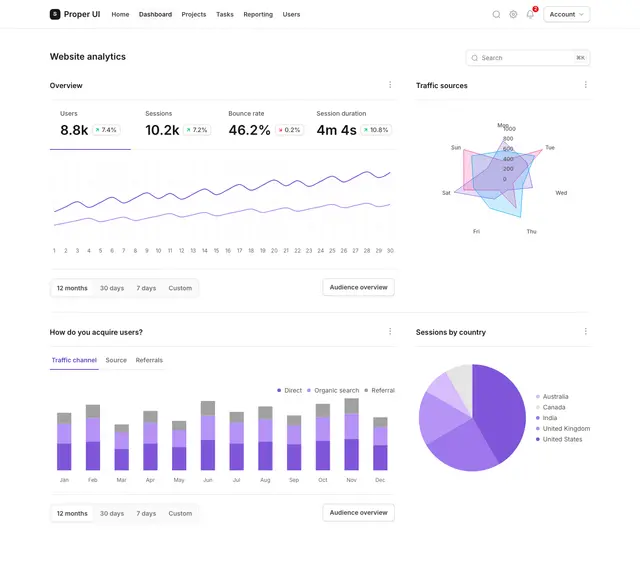Click the Mar bar in acquisition chart
This screenshot has height=566, width=640.
[122, 447]
